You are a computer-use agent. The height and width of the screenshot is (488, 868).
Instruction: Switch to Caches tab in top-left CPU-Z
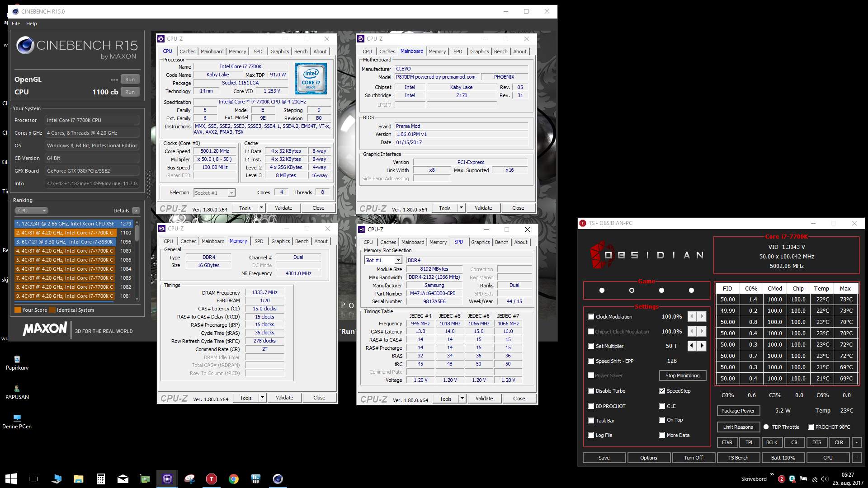(187, 52)
